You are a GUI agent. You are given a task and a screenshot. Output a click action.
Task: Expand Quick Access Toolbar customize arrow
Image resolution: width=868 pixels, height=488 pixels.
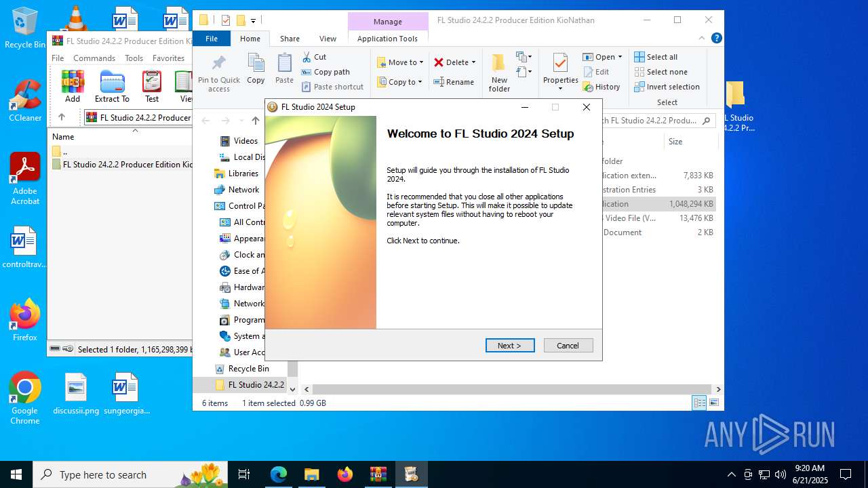pyautogui.click(x=253, y=20)
